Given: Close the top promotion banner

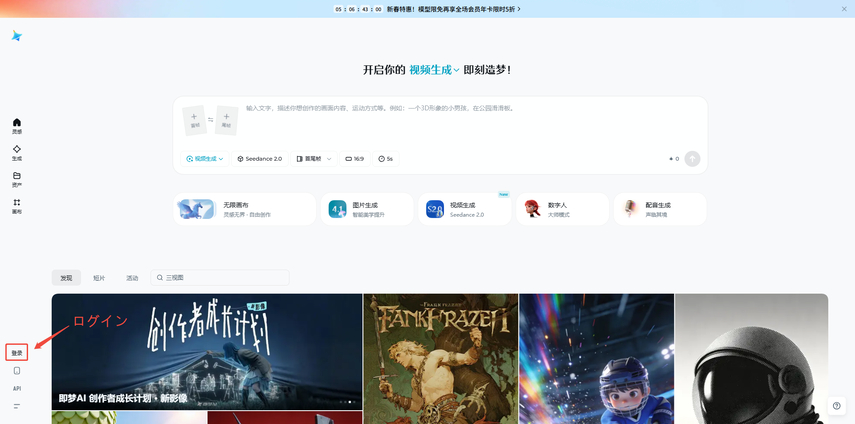Looking at the screenshot, I should click(x=844, y=9).
